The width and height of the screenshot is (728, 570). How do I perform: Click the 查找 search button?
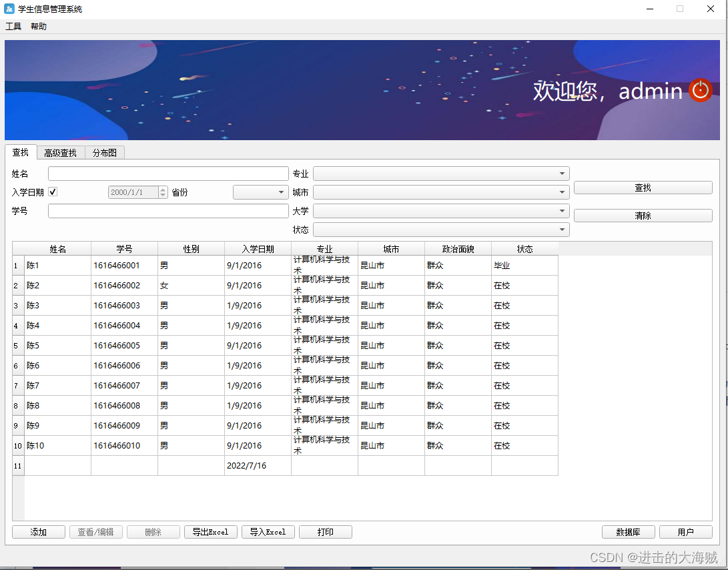click(643, 188)
